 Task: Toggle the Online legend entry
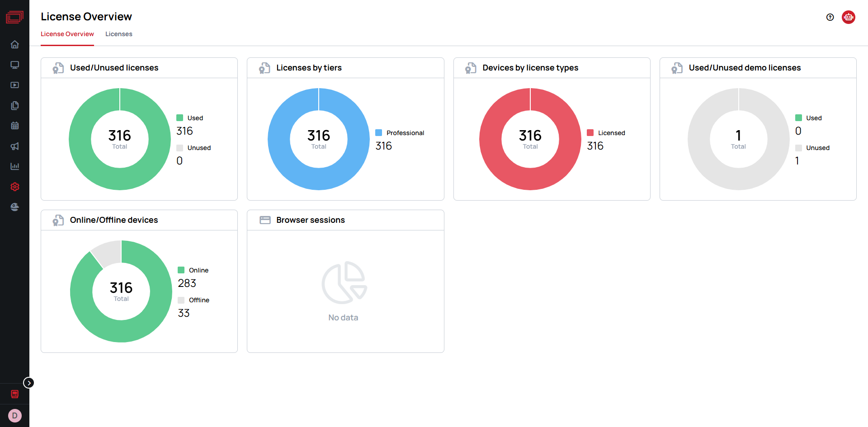tap(193, 270)
